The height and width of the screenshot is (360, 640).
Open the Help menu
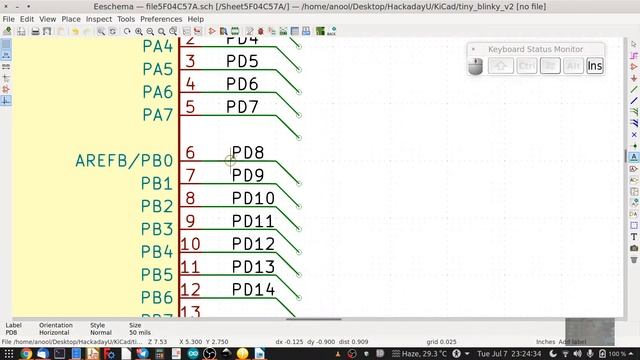196,19
